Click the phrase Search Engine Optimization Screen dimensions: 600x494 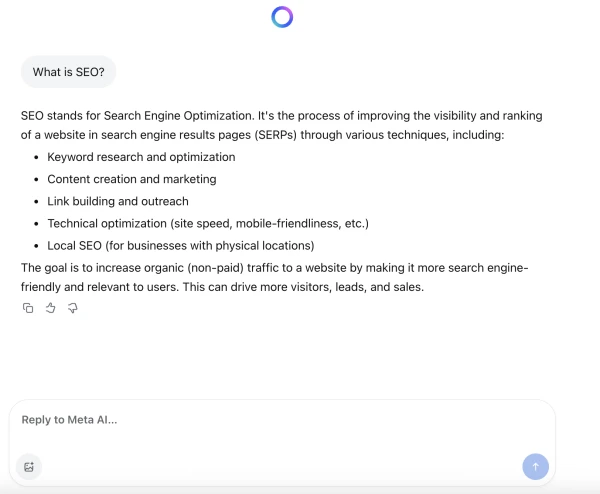pos(178,116)
